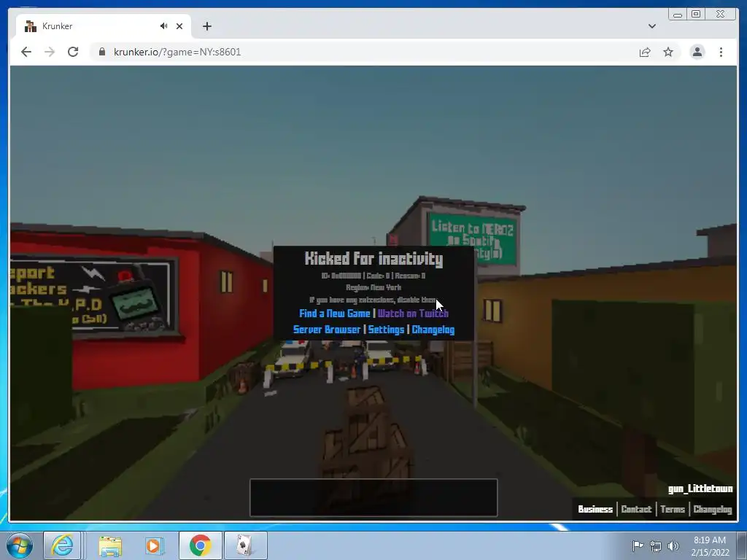Screen dimensions: 747x560
Task: Open Changelog link in kicked dialog
Action: click(433, 330)
